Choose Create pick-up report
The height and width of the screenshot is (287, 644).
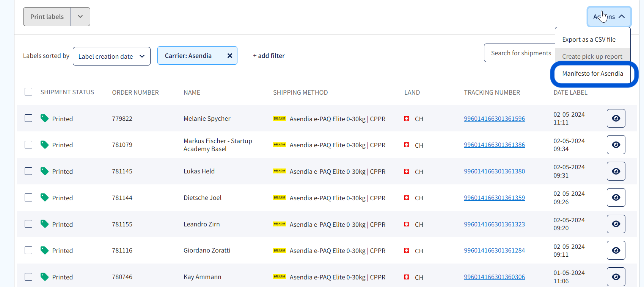592,56
